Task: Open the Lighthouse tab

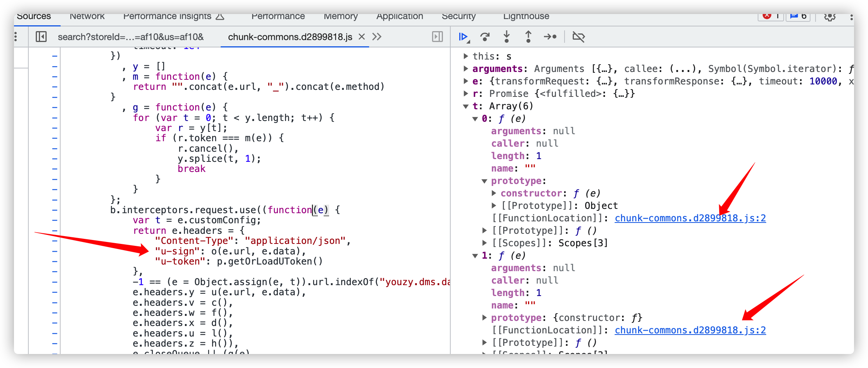Action: pyautogui.click(x=526, y=16)
